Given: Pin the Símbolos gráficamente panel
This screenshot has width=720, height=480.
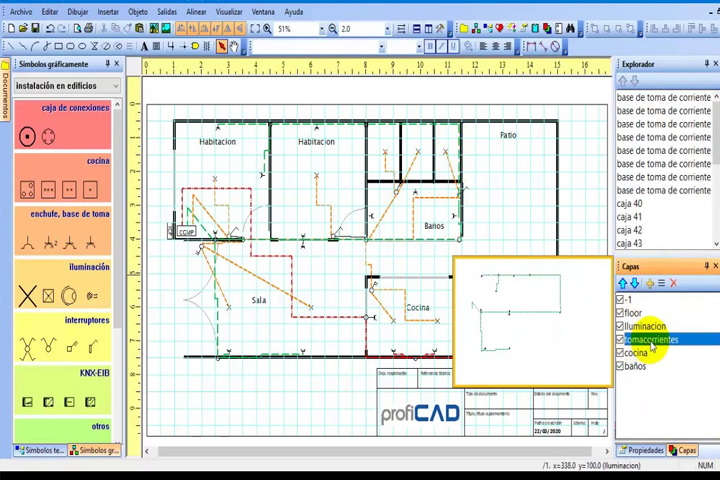Looking at the screenshot, I should [107, 63].
